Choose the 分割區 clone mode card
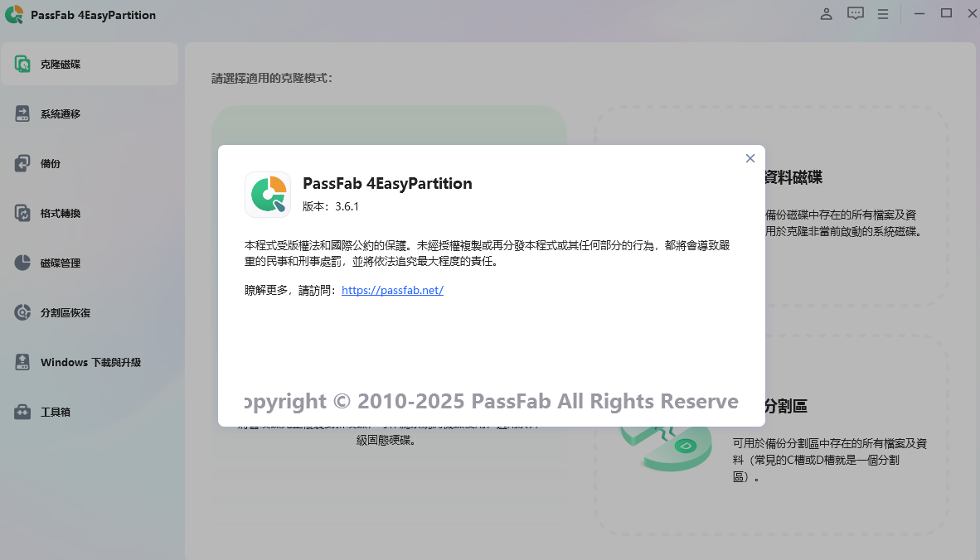The height and width of the screenshot is (560, 980). click(x=771, y=435)
